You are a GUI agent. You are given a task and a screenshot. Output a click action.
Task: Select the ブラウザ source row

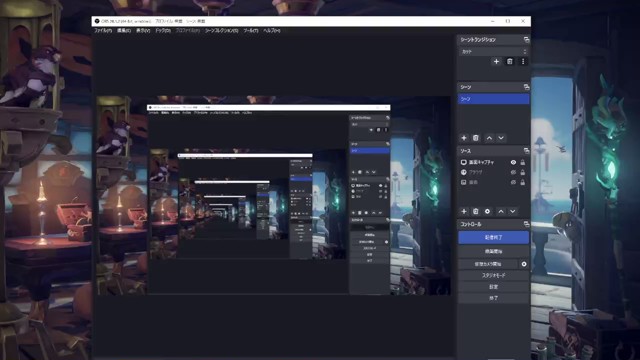click(493, 172)
